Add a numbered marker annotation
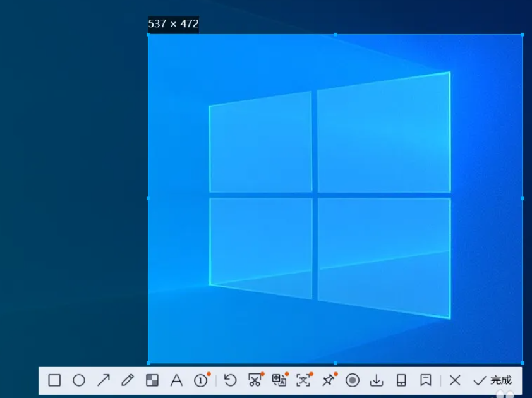532x398 pixels. 201,380
